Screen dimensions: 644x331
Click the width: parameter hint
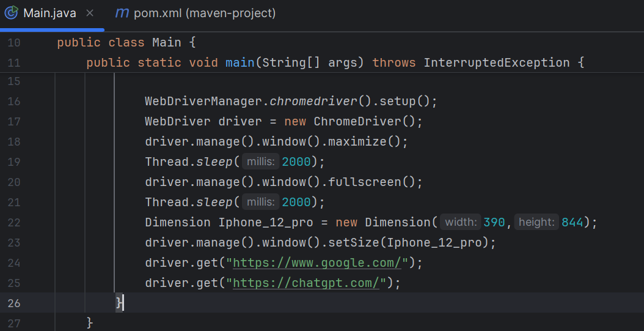(460, 223)
